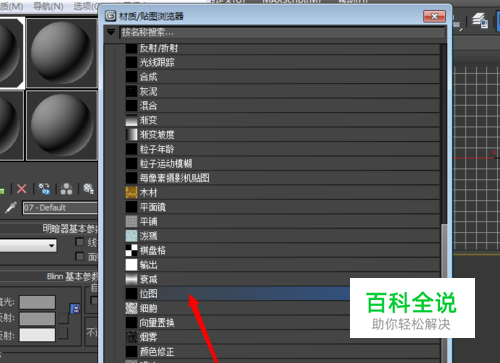This screenshot has height=363, width=500.
Task: Click the checkered spheres put to library icon
Action: (x=89, y=189)
